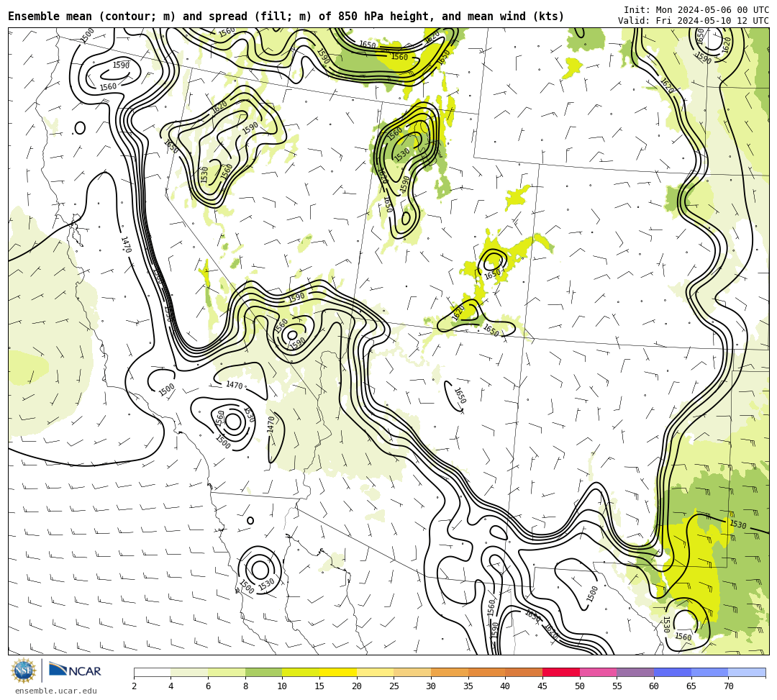
Task: Click the pale green 4-6 swatch
Action: [189, 672]
